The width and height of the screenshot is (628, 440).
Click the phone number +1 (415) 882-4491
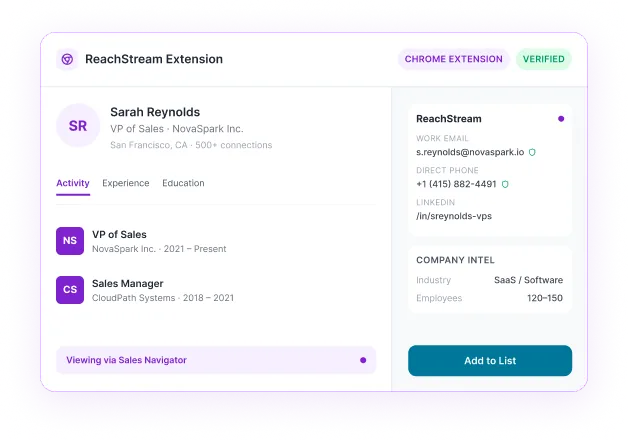pyautogui.click(x=456, y=184)
